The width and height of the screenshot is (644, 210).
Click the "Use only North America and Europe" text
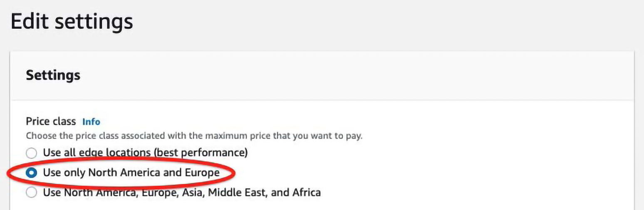(x=131, y=172)
